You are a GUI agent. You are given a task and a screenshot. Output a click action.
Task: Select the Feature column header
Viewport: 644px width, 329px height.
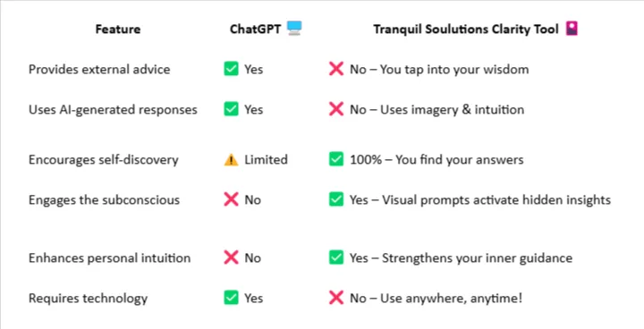118,30
